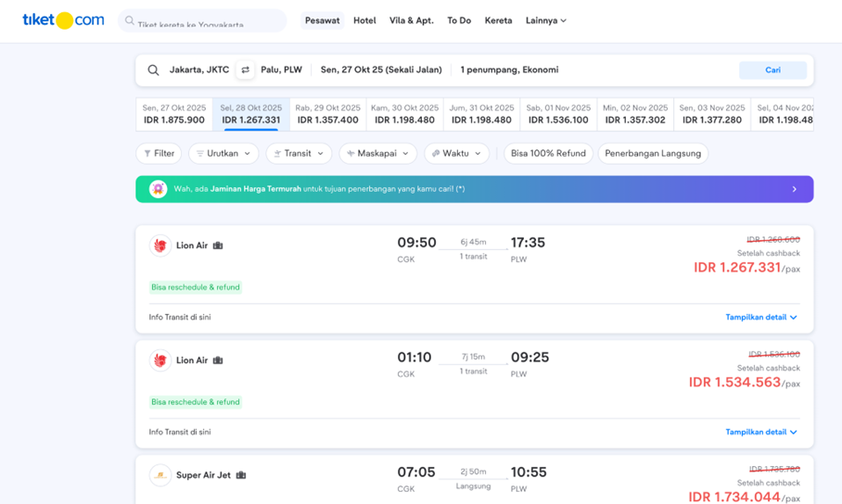
Task: Click the tiket.com logo
Action: point(63,20)
